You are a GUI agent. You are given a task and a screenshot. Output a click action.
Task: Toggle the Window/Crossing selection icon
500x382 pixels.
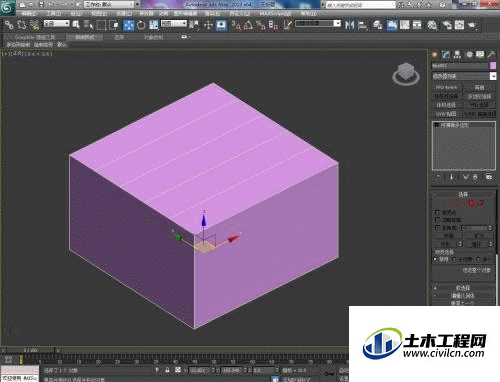click(114, 25)
